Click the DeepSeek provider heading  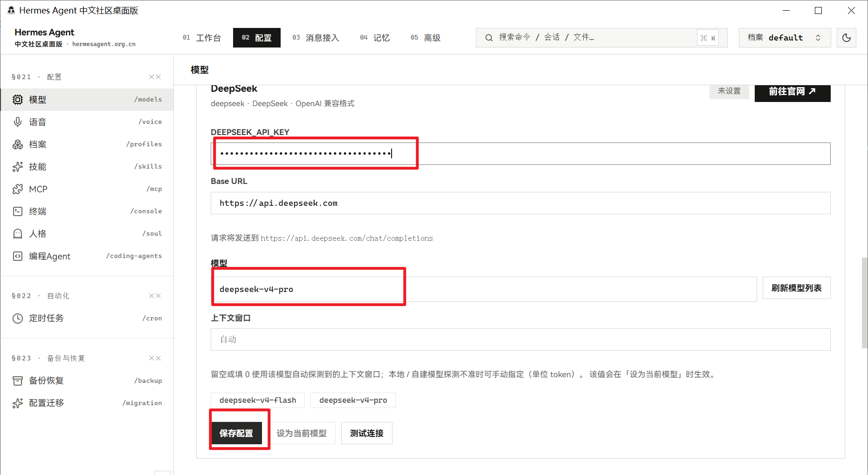coord(234,89)
